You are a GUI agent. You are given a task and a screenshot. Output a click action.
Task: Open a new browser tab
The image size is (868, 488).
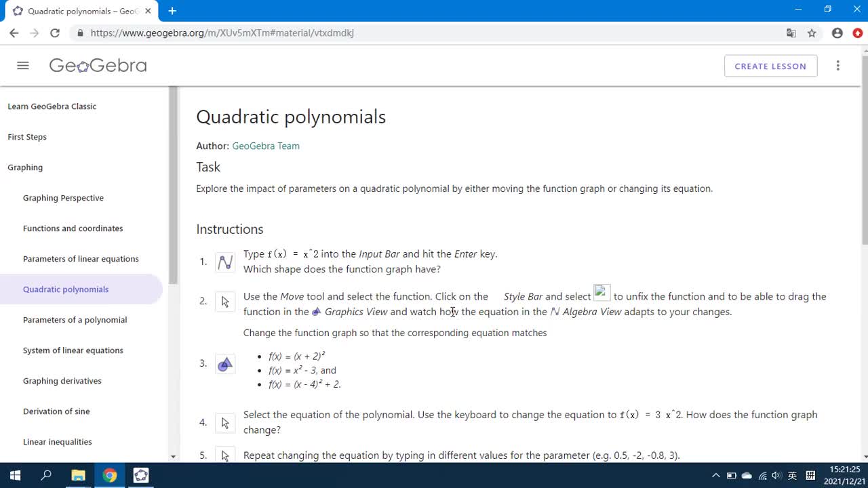pyautogui.click(x=172, y=11)
